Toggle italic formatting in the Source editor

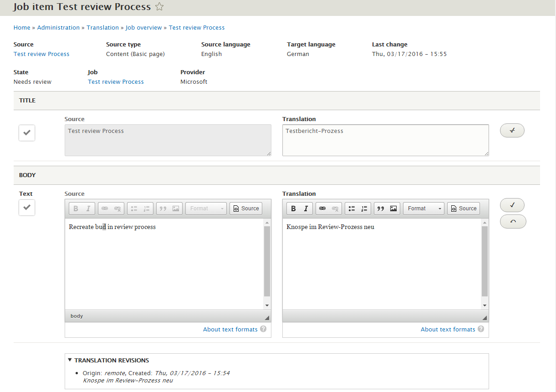[x=88, y=208]
